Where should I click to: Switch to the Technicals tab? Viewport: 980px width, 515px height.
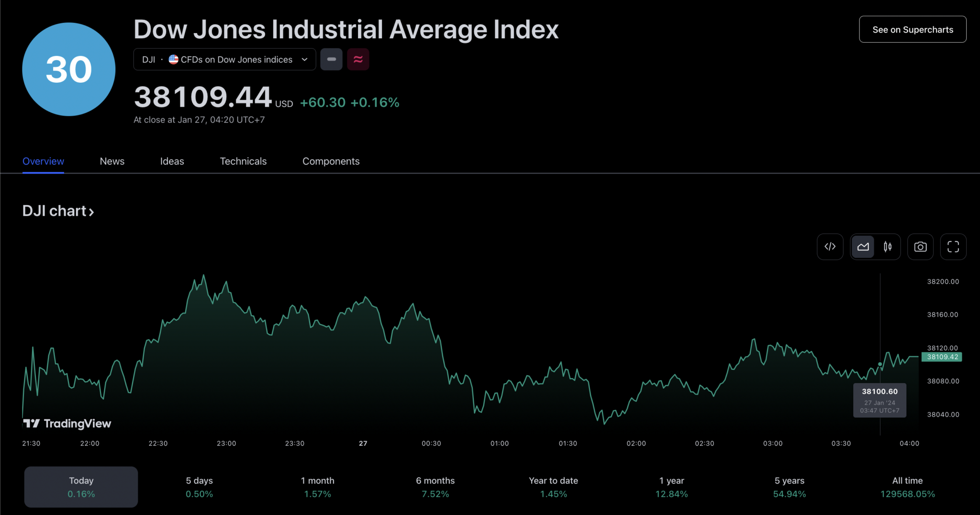click(243, 161)
